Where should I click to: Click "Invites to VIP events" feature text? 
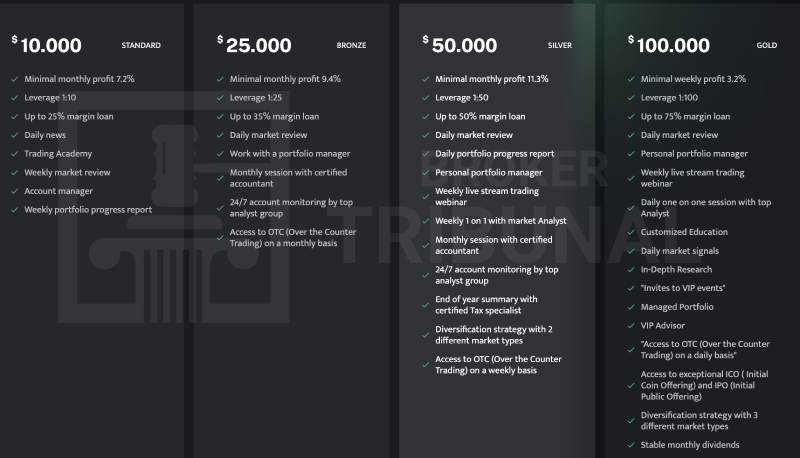click(x=683, y=288)
